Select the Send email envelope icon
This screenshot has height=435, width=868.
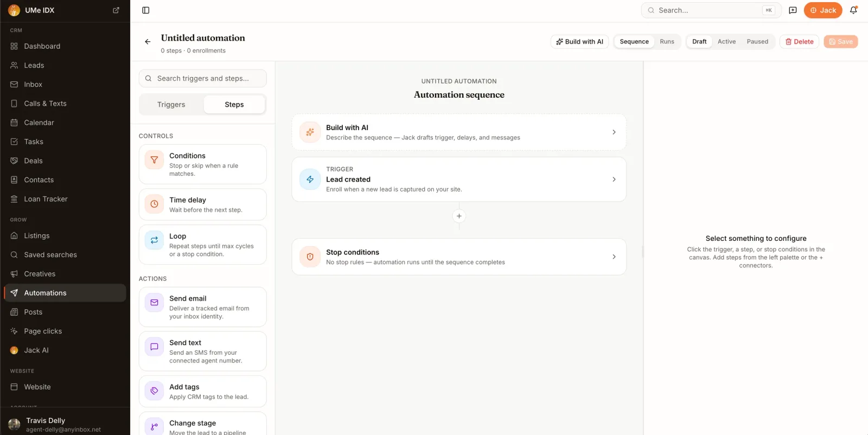coord(154,302)
